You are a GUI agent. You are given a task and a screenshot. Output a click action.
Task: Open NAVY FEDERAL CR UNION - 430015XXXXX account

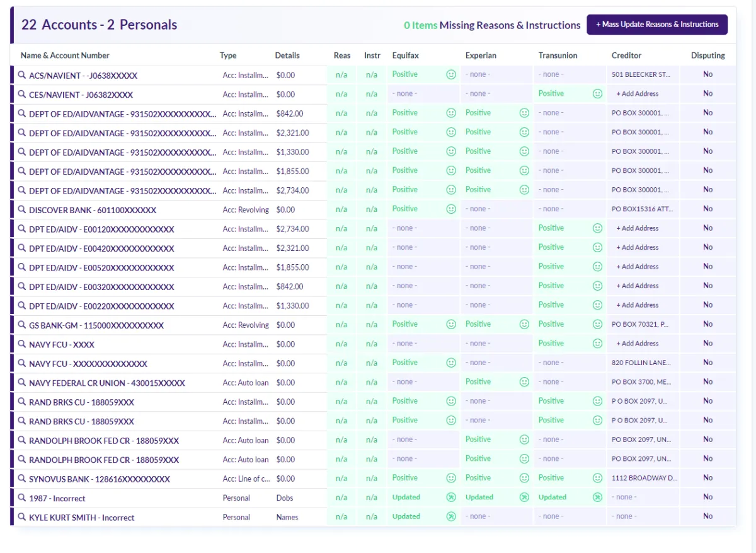point(107,383)
